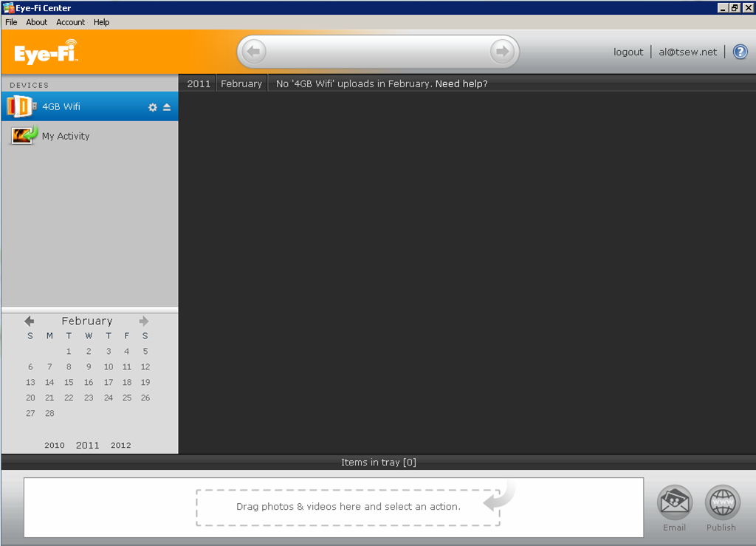Select the February breadcrumb tab
The width and height of the screenshot is (756, 546).
click(x=241, y=83)
